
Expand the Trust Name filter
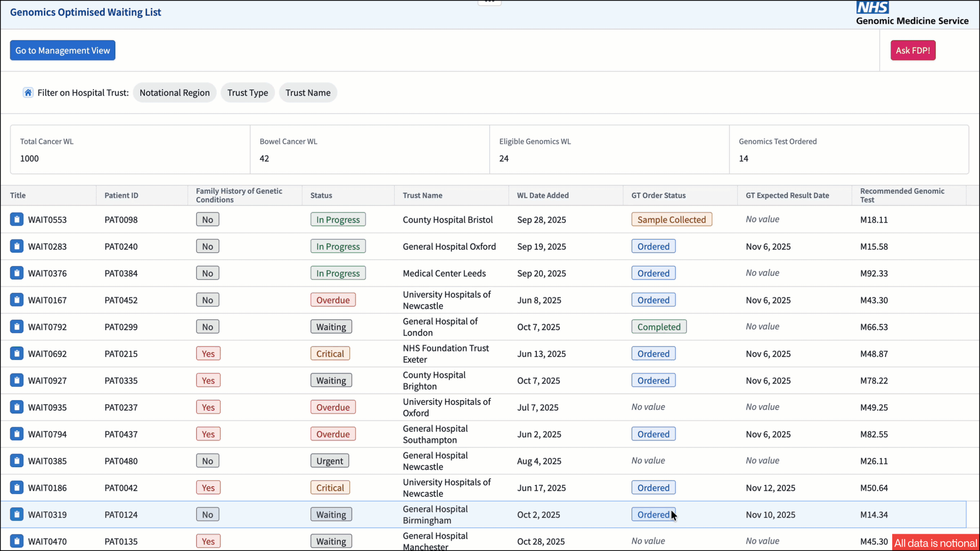(x=308, y=92)
